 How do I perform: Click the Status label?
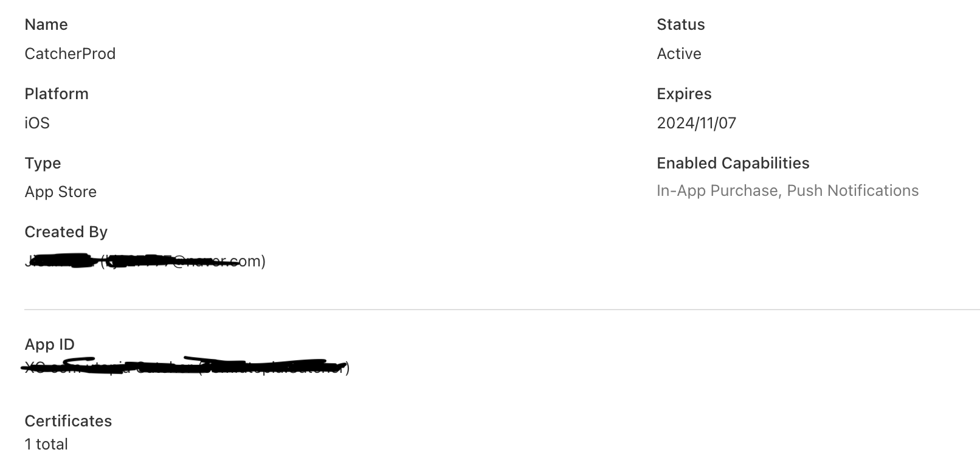coord(681,24)
